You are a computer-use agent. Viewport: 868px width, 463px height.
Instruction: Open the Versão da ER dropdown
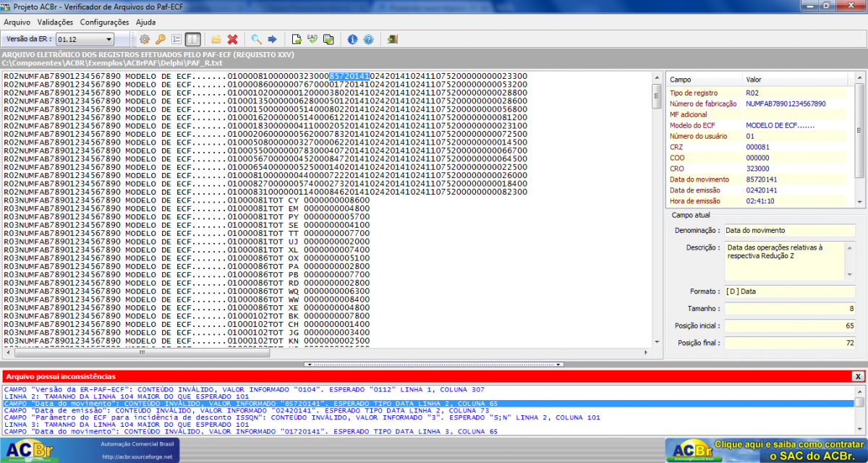(85, 39)
